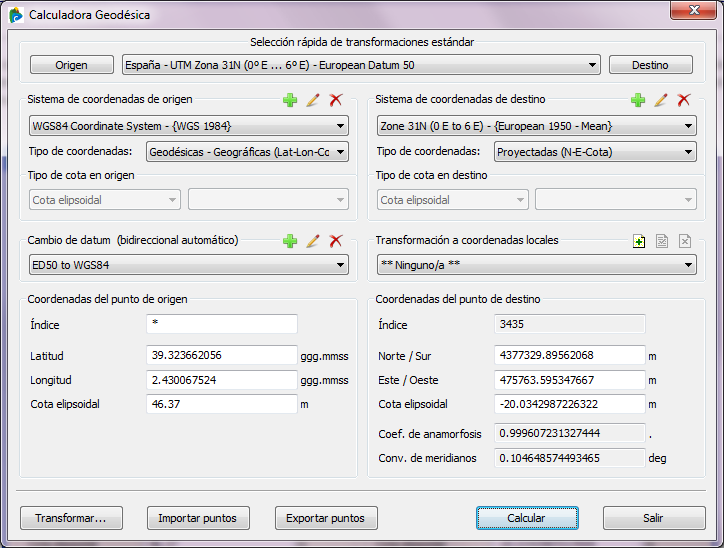The image size is (724, 548).
Task: Click the green plus in origin coordinate system
Action: pyautogui.click(x=290, y=100)
